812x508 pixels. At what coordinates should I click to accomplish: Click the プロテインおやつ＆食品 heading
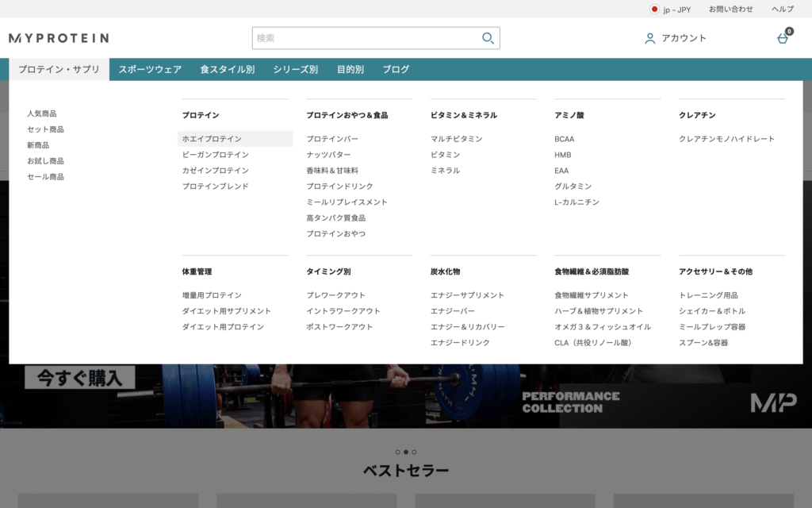click(347, 115)
